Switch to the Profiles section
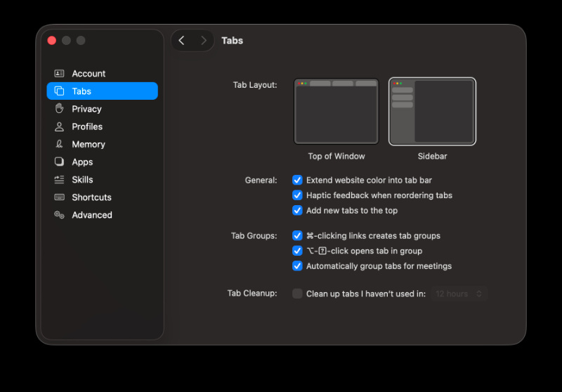The height and width of the screenshot is (392, 562). click(x=102, y=126)
